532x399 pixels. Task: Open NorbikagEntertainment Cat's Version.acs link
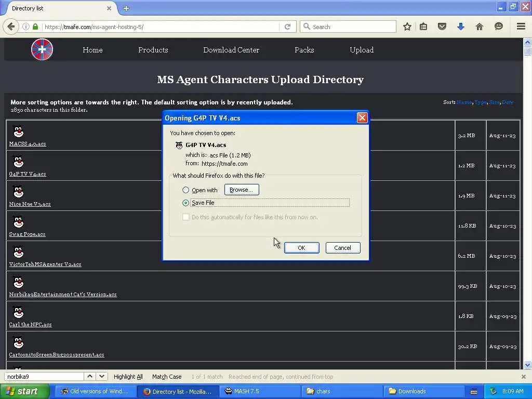63,294
